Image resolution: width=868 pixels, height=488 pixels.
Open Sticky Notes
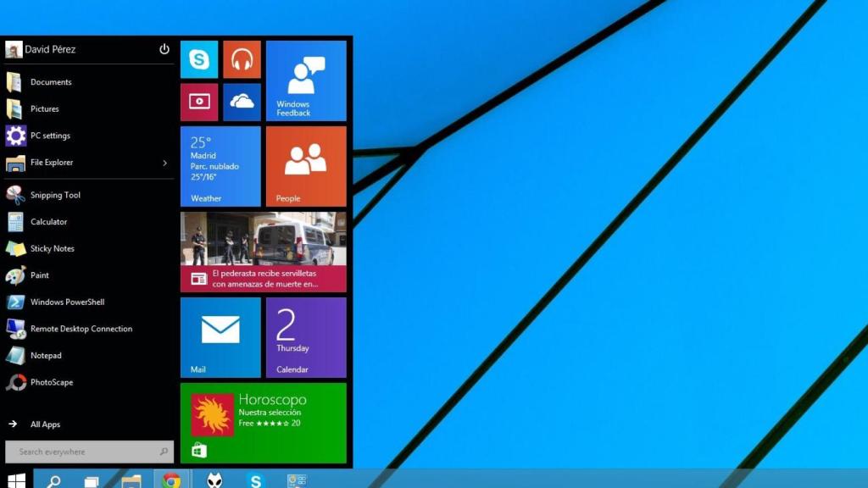pyautogui.click(x=51, y=248)
